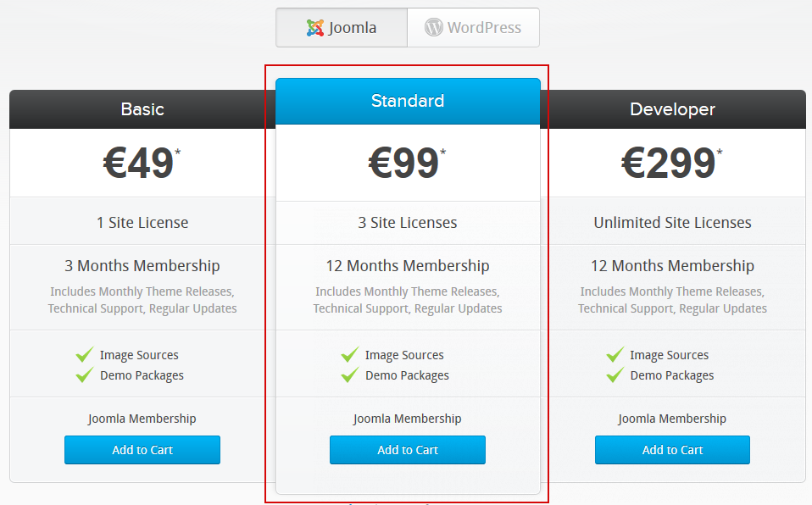Click the €99 price in Standard
The width and height of the screenshot is (812, 505).
tap(404, 163)
